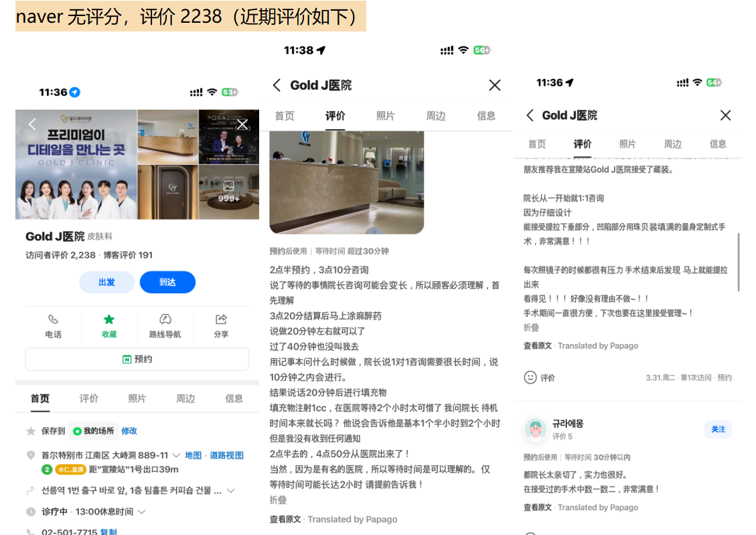Close photo banner with X on award photo
The width and height of the screenshot is (756, 535).
pos(242,125)
